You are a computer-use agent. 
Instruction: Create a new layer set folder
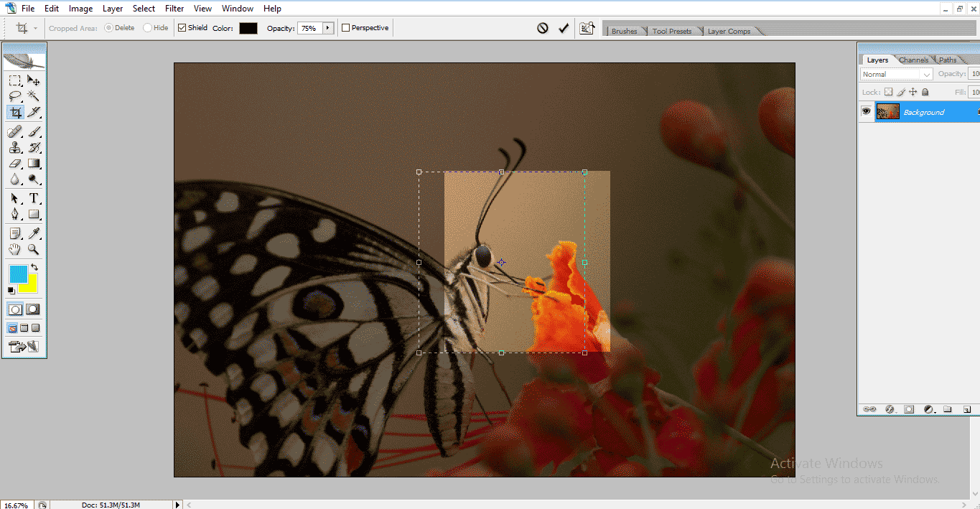(x=948, y=409)
